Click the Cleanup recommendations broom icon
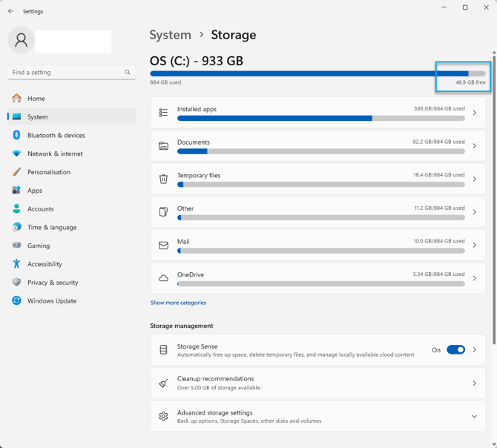The width and height of the screenshot is (497, 448). tap(163, 383)
